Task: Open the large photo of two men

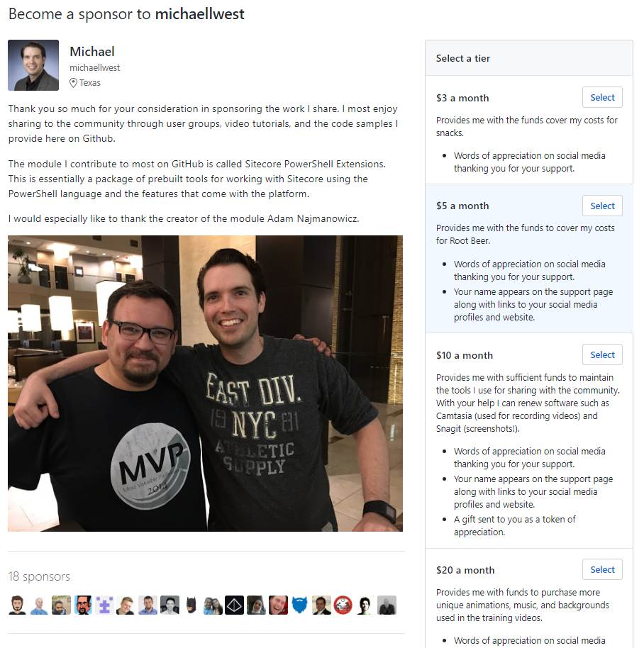Action: point(205,384)
